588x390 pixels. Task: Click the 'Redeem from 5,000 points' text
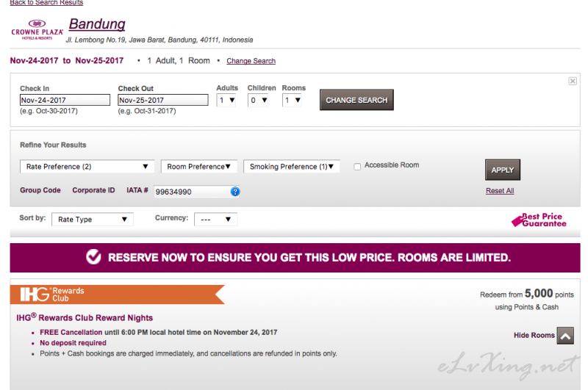527,293
